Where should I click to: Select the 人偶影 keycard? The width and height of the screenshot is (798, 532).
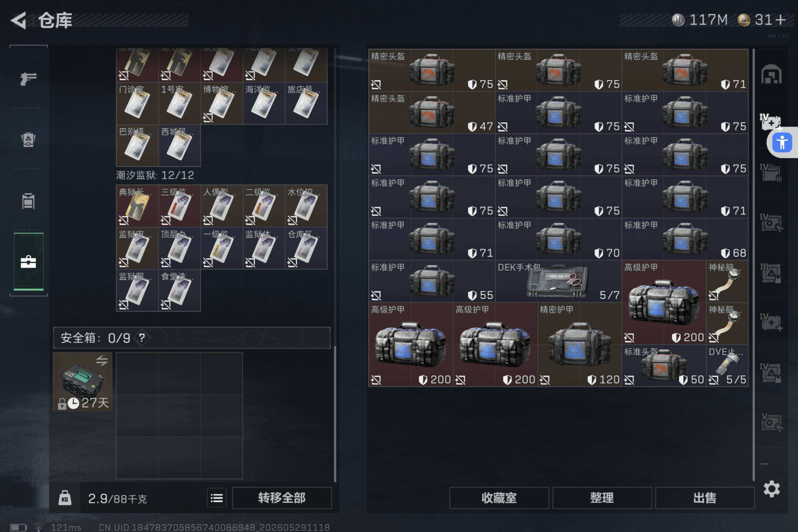222,206
